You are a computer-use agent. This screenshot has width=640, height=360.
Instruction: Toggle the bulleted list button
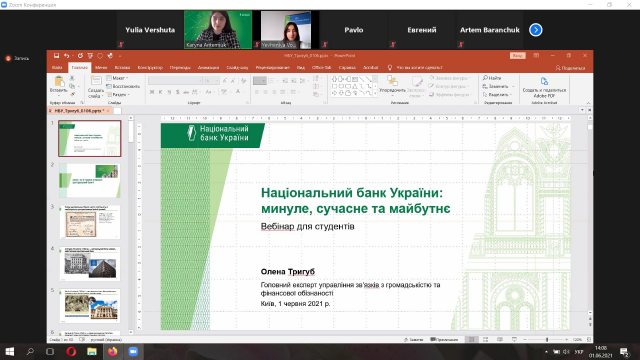pos(259,81)
